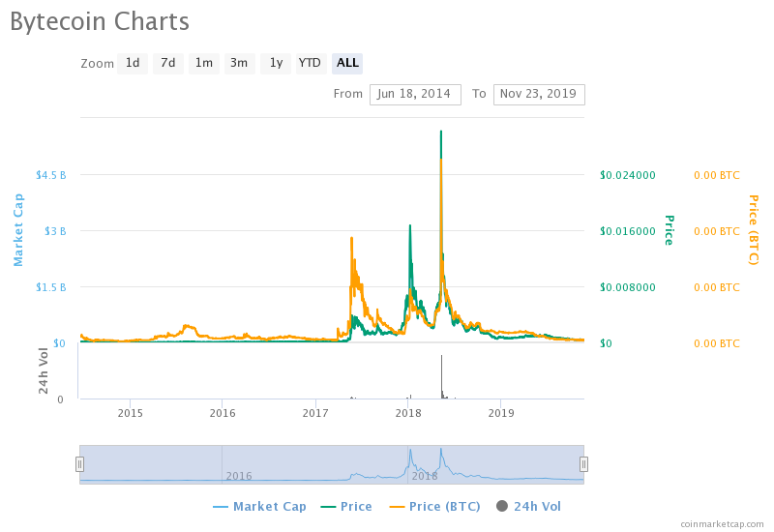The width and height of the screenshot is (774, 532).
Task: Click the $4.5 B axis label
Action: coord(51,175)
